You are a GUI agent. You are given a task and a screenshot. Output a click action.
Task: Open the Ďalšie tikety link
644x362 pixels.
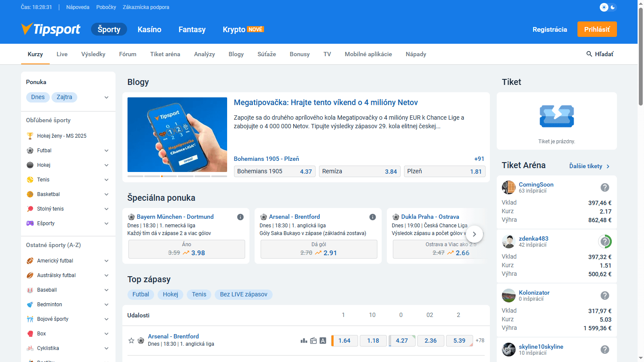589,166
